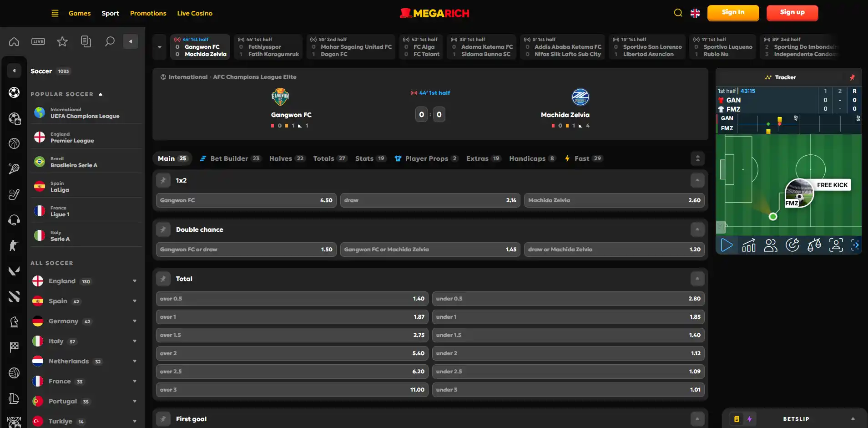Collapse the Total market section

point(697,279)
